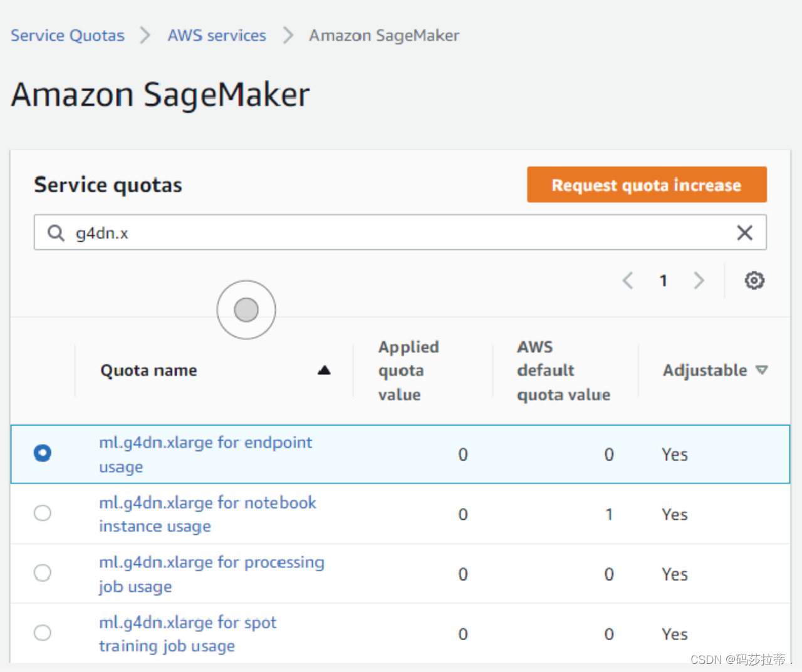The image size is (802, 672).
Task: Click the search magnifier icon
Action: click(56, 233)
